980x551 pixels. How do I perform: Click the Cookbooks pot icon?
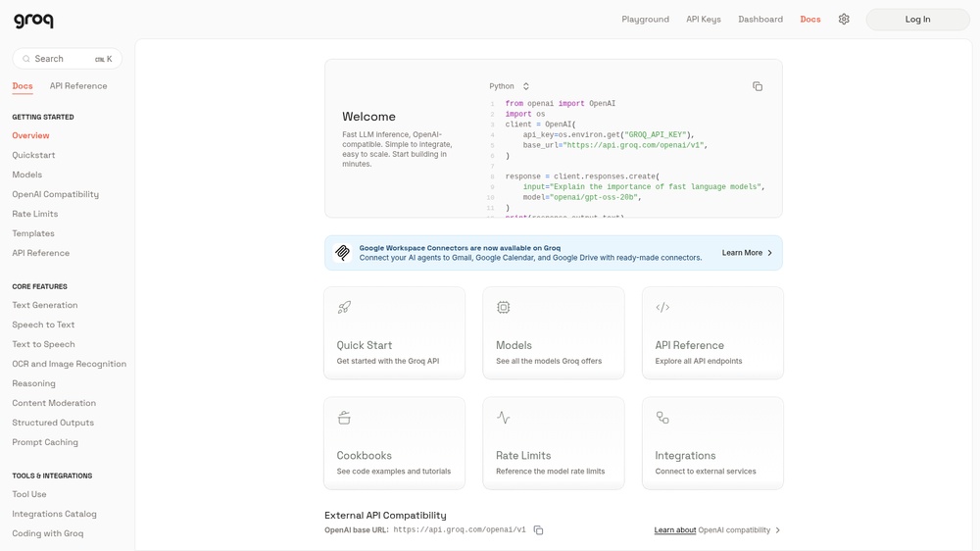[344, 417]
